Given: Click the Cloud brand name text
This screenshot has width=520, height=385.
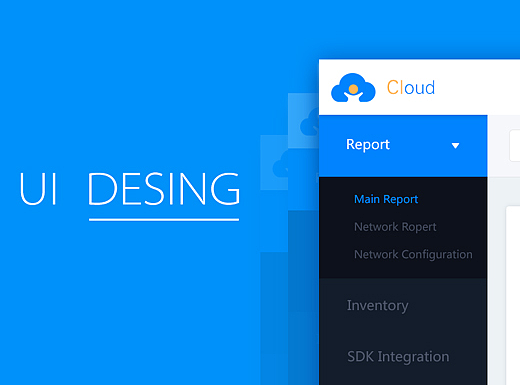Looking at the screenshot, I should tap(411, 88).
